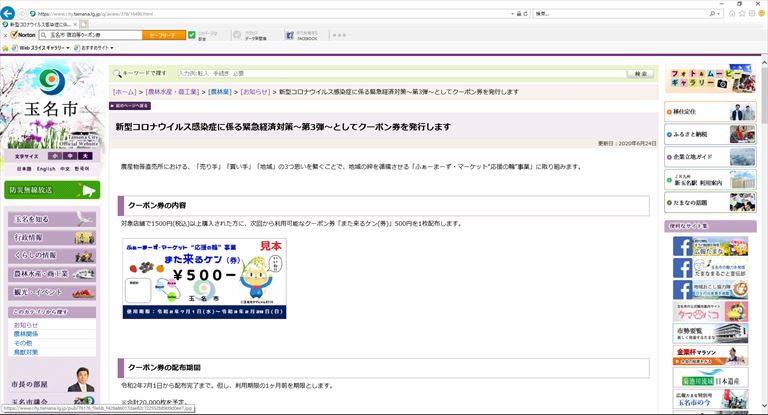
Task: Click the [農林水産・商工業] breadcrumb link
Action: (172, 92)
